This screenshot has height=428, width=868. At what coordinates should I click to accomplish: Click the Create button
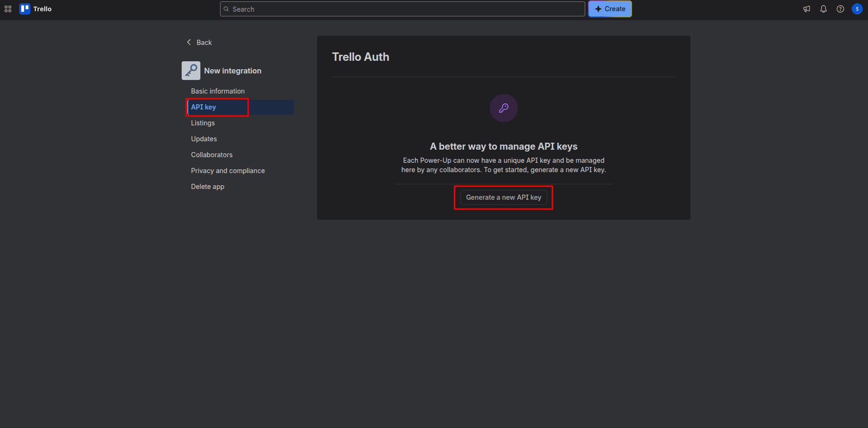(x=610, y=9)
